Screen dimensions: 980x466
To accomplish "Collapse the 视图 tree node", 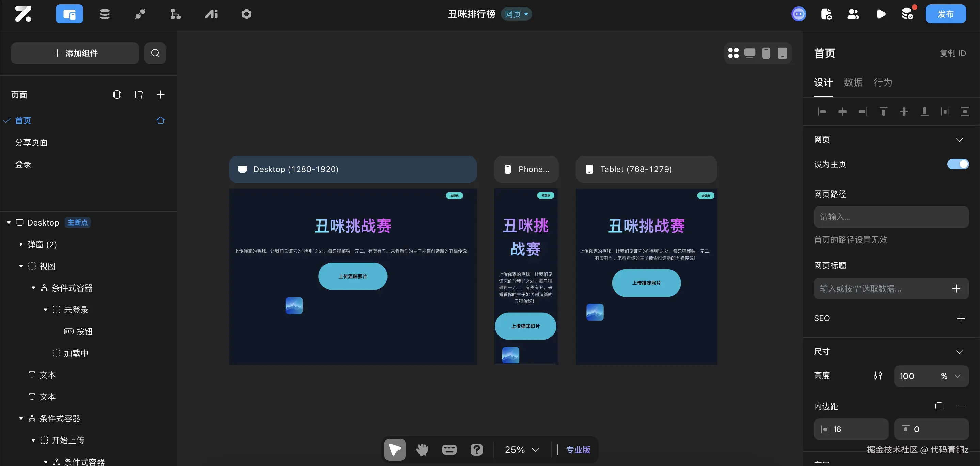I will tap(21, 266).
